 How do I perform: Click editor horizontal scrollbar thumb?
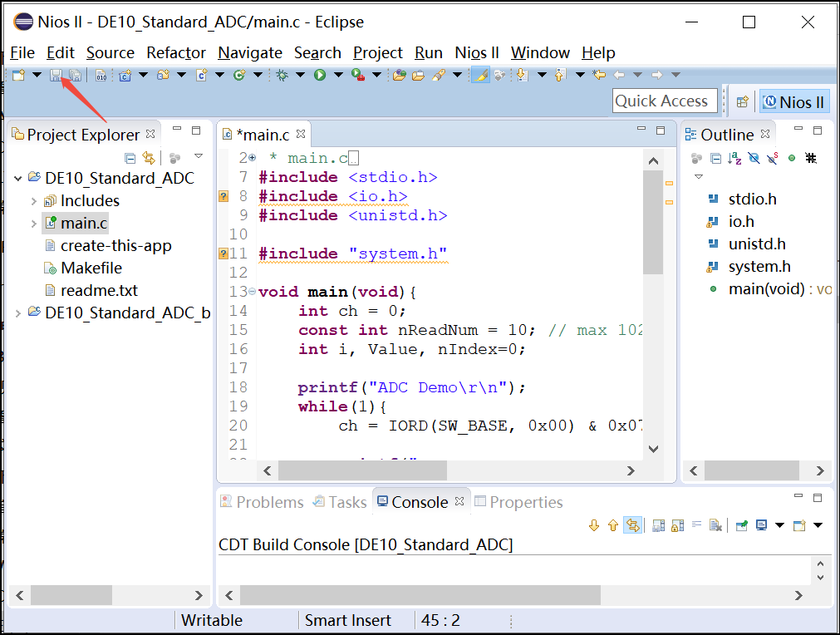(x=362, y=470)
